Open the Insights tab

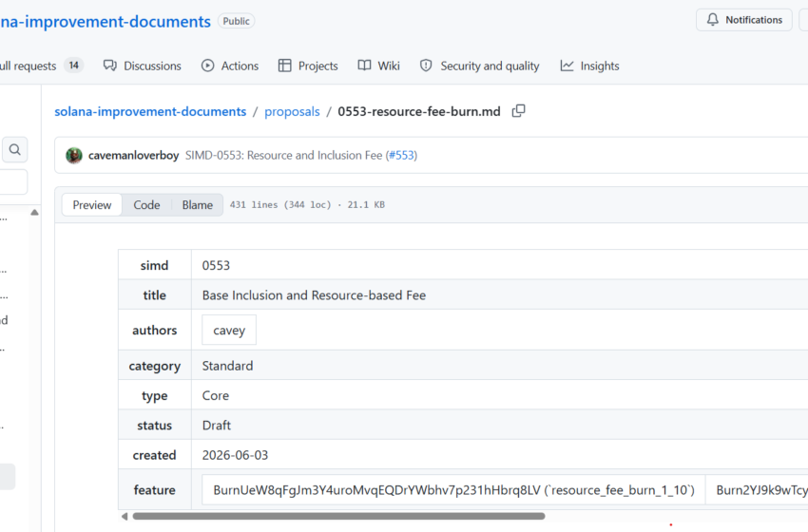(589, 66)
